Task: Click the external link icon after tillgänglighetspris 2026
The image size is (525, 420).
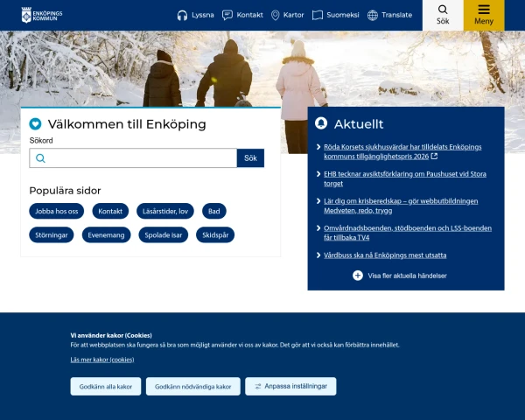Action: coord(434,156)
